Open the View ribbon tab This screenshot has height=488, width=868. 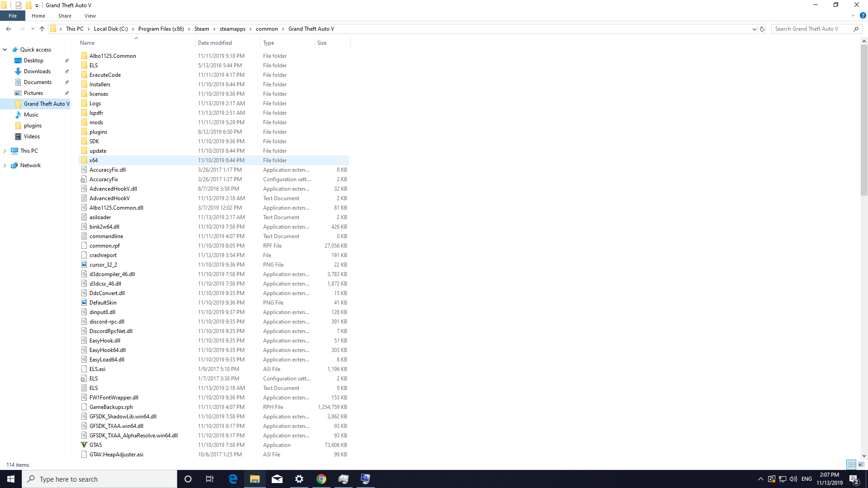coord(90,16)
